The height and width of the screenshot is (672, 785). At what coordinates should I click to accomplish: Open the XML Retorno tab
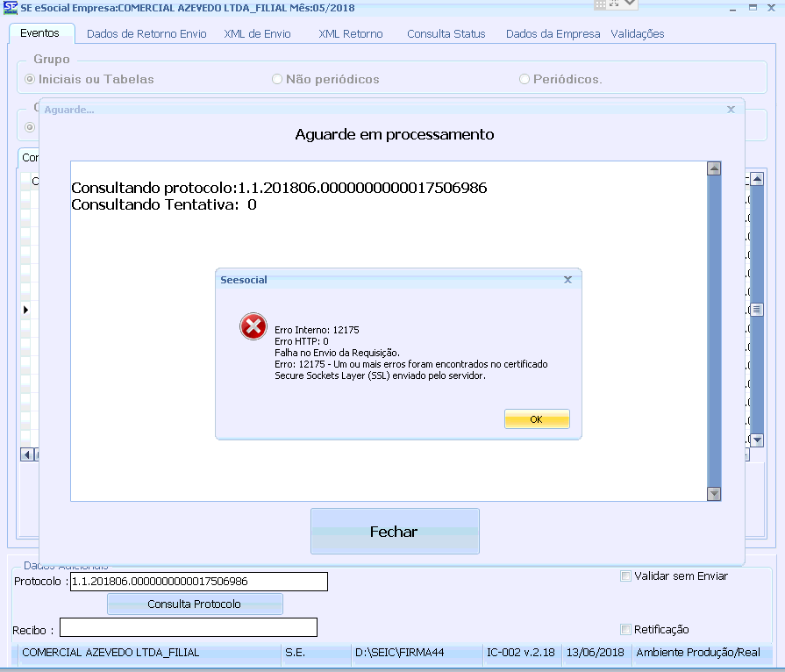point(351,33)
